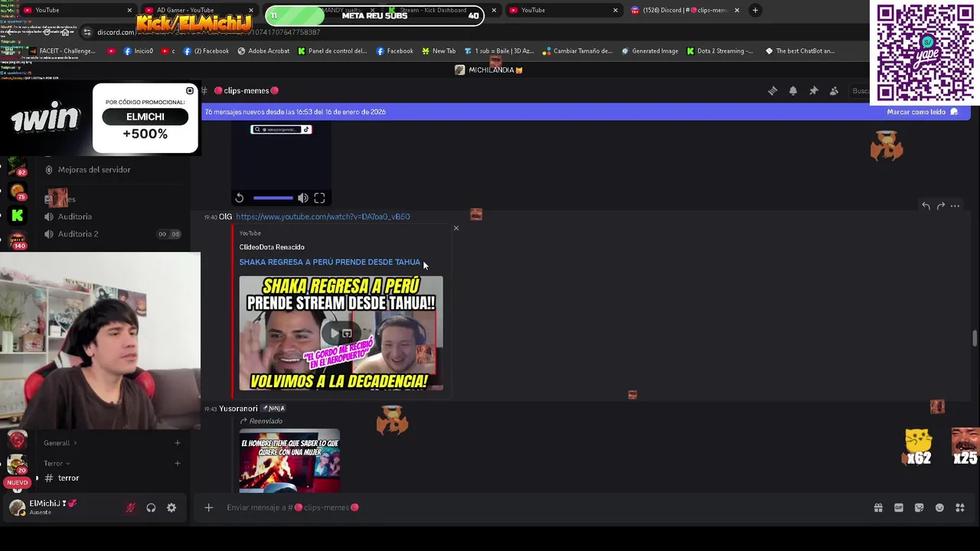Open the apps icon in message bar
Screen dimensions: 980x551
pos(960,507)
